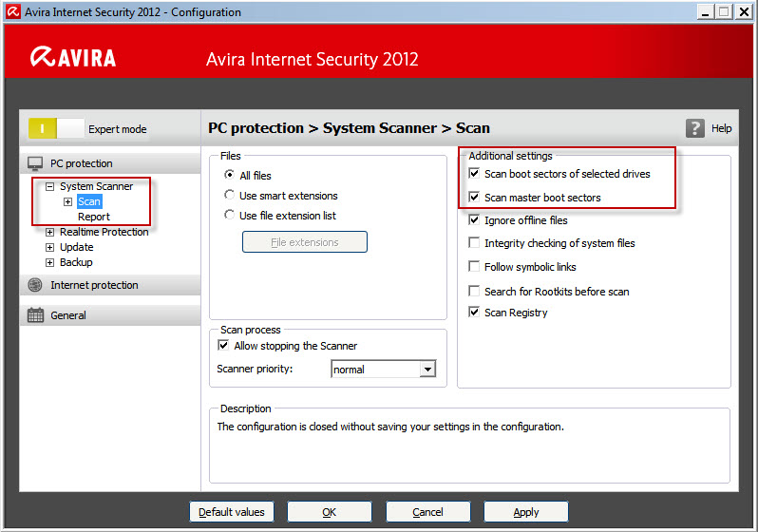
Task: Enable Integrity checking of system files
Action: click(474, 243)
